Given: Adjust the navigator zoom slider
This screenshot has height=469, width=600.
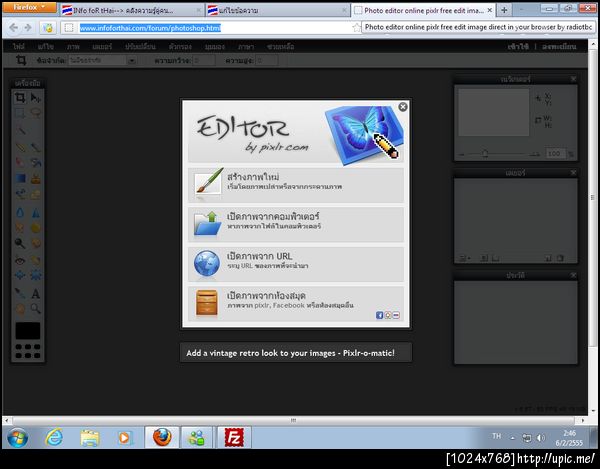Looking at the screenshot, I should pos(485,154).
